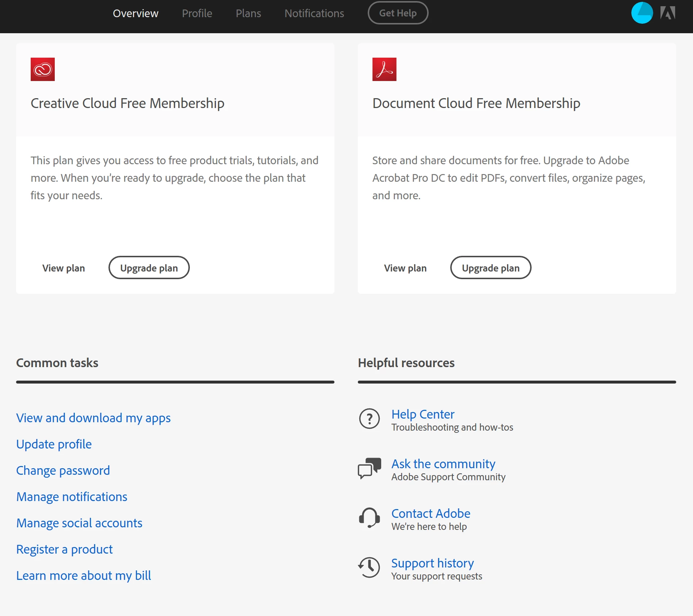Click Manage notifications link
693x616 pixels.
(72, 497)
